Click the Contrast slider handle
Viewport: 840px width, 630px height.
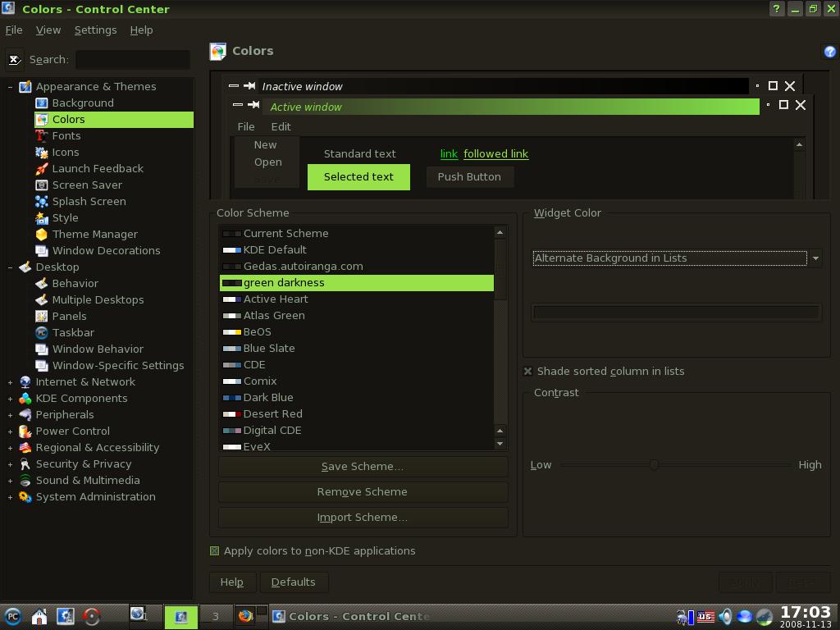click(x=654, y=465)
